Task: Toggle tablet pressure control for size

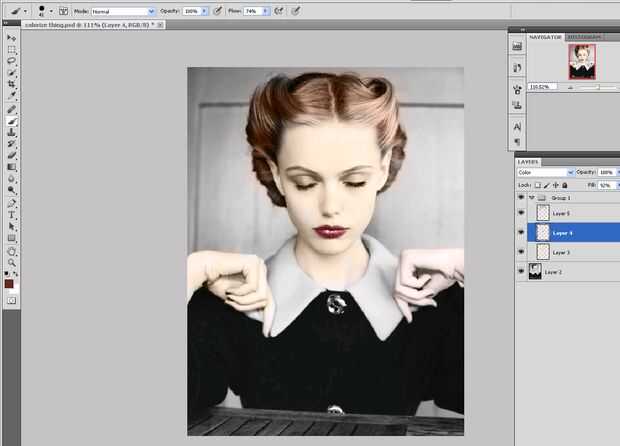Action: 295,11
